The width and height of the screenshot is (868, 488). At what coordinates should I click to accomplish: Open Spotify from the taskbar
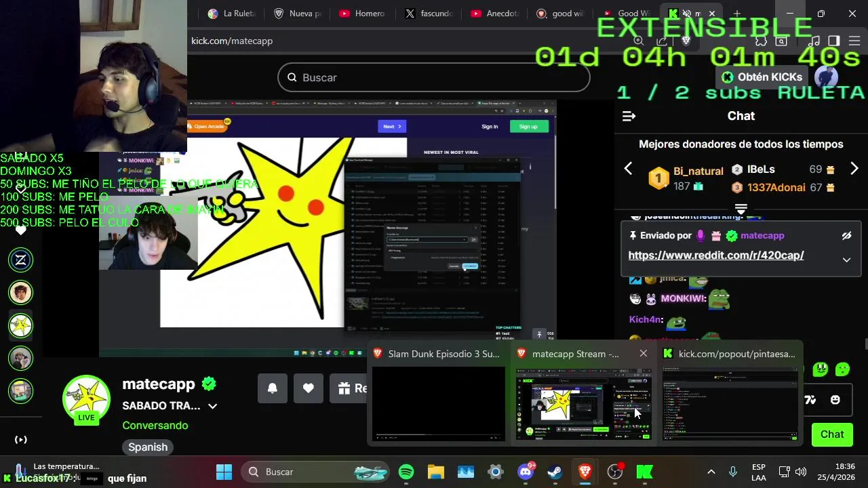406,472
